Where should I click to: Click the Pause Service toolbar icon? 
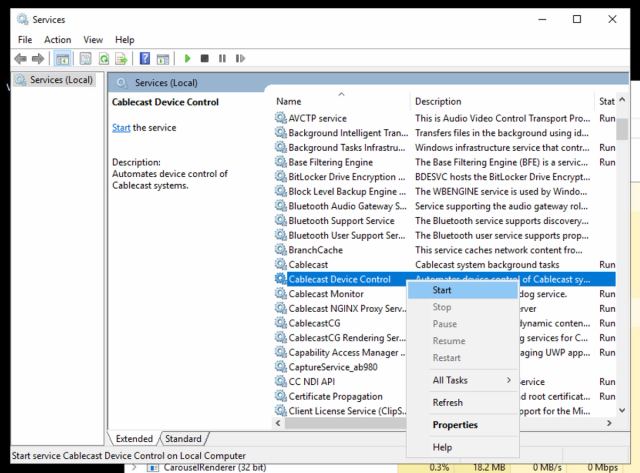pos(221,59)
